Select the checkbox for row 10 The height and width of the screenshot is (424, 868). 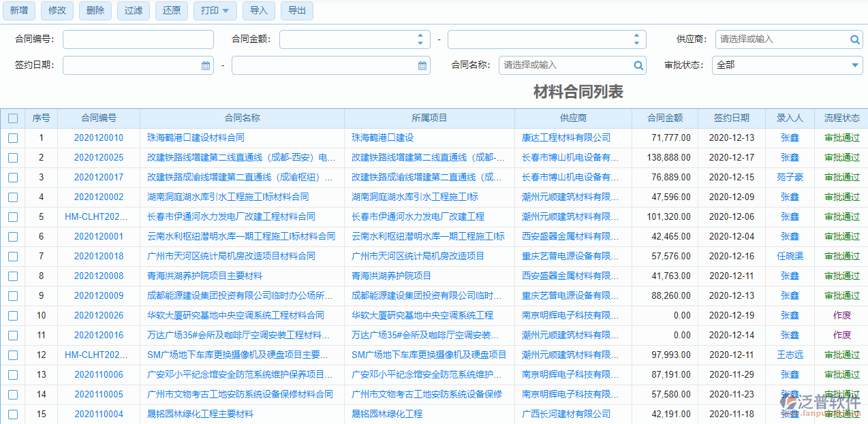(13, 316)
